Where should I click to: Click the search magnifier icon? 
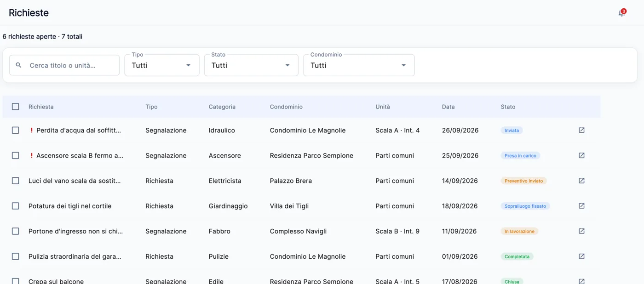(18, 65)
